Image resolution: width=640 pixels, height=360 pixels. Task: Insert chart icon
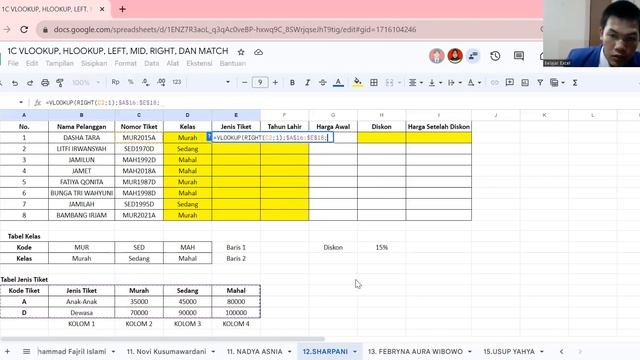point(525,83)
